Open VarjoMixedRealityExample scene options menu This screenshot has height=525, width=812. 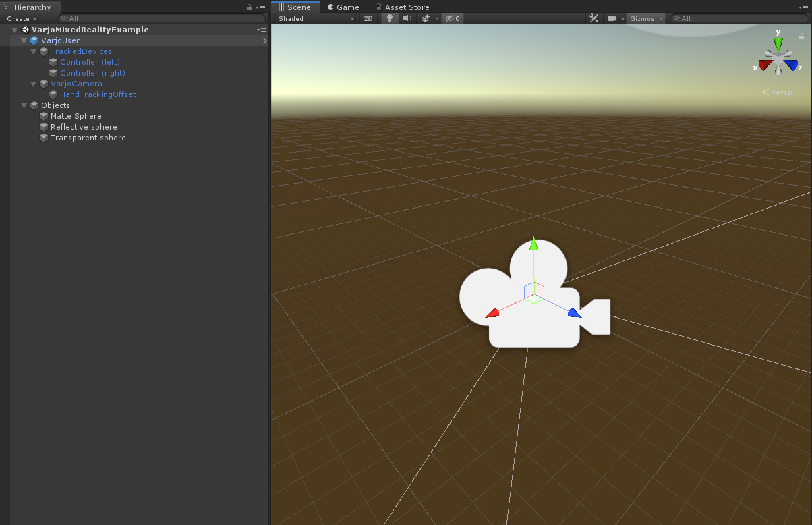pyautogui.click(x=262, y=30)
